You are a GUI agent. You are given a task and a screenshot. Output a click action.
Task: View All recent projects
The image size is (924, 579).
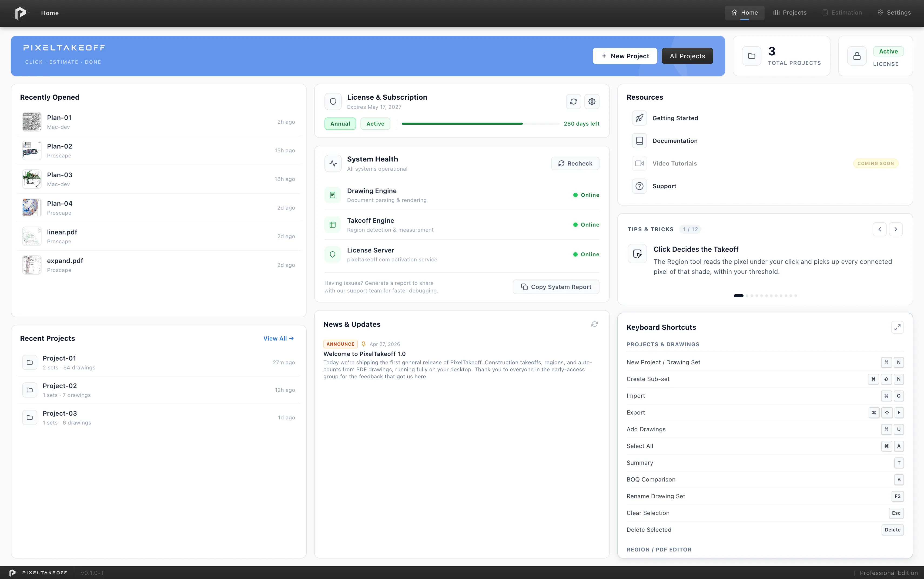pos(279,339)
